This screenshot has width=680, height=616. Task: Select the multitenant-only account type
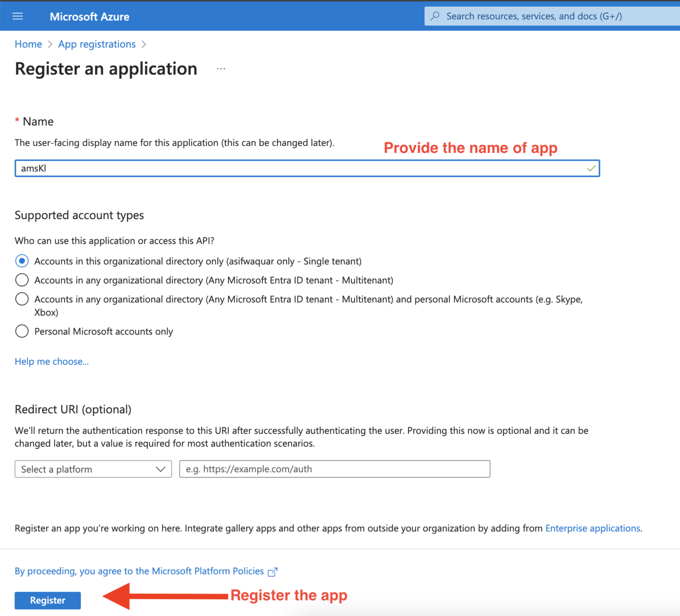(x=22, y=280)
